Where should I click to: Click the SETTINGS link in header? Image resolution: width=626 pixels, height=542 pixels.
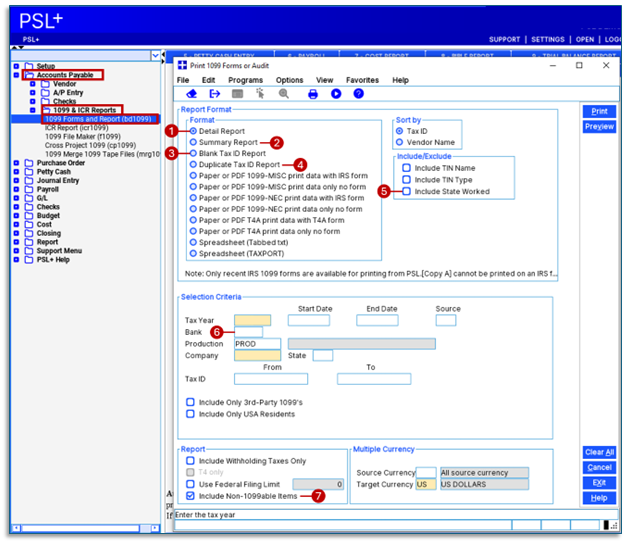pyautogui.click(x=547, y=39)
